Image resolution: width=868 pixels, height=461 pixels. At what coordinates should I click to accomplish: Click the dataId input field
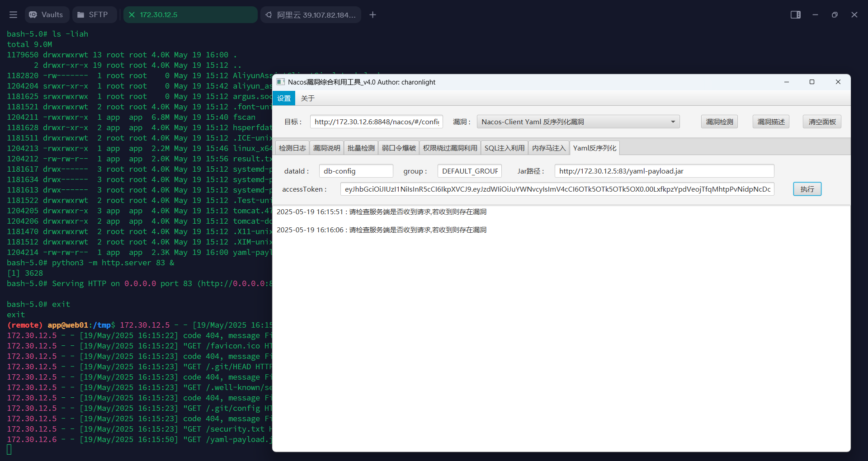356,171
